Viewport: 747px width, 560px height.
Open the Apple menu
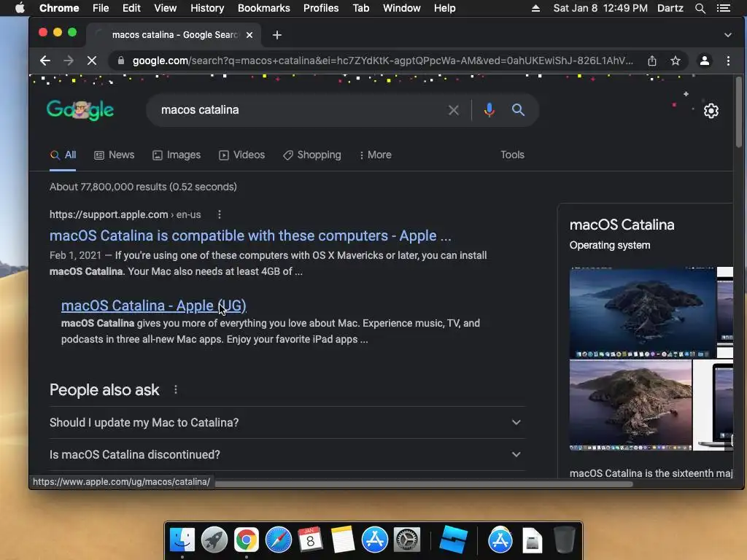point(20,8)
